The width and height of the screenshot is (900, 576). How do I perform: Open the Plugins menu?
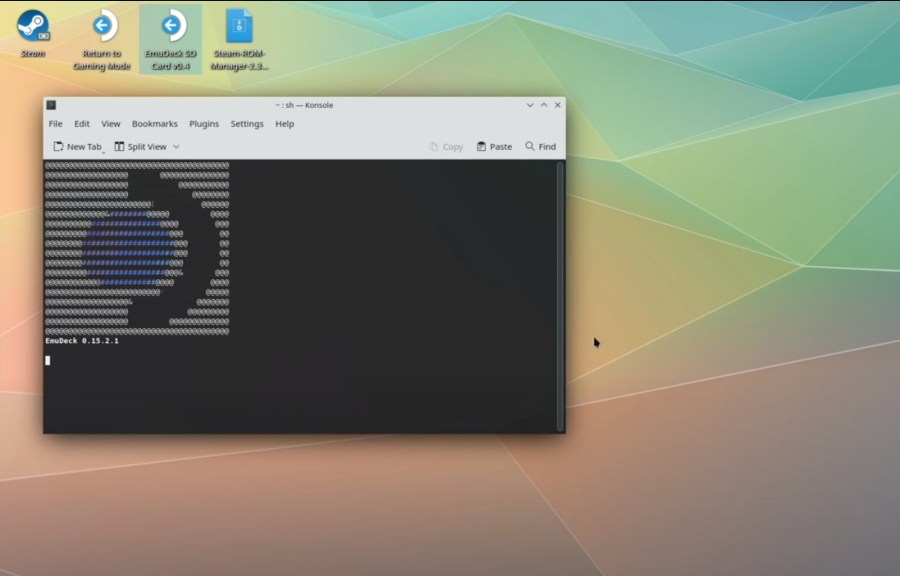pyautogui.click(x=204, y=124)
